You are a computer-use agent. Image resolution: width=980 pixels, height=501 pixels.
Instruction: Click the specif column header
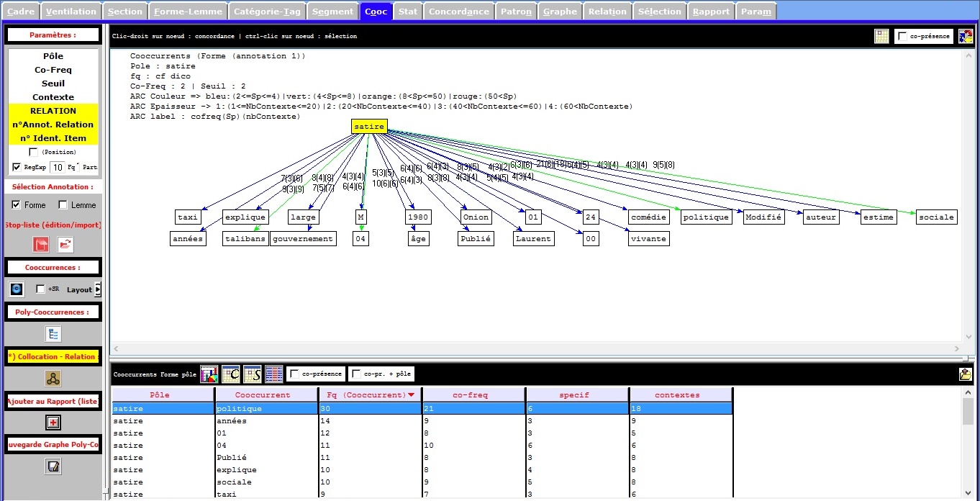(577, 394)
